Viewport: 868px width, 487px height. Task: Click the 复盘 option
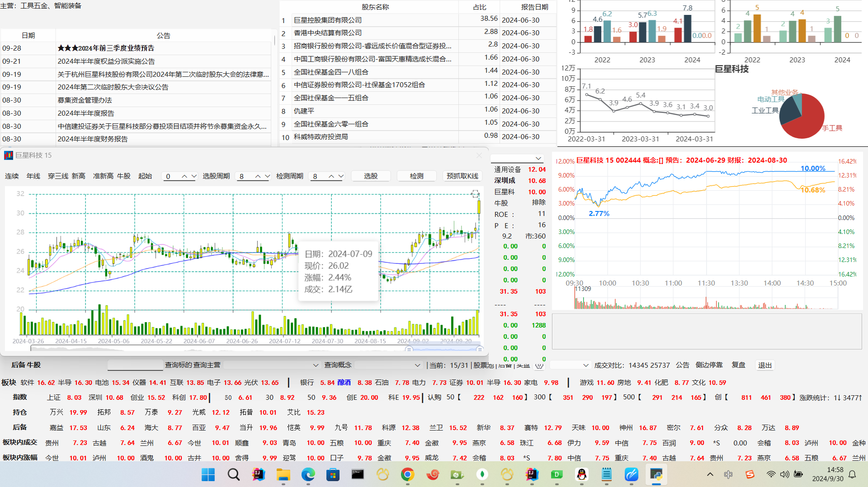(739, 365)
